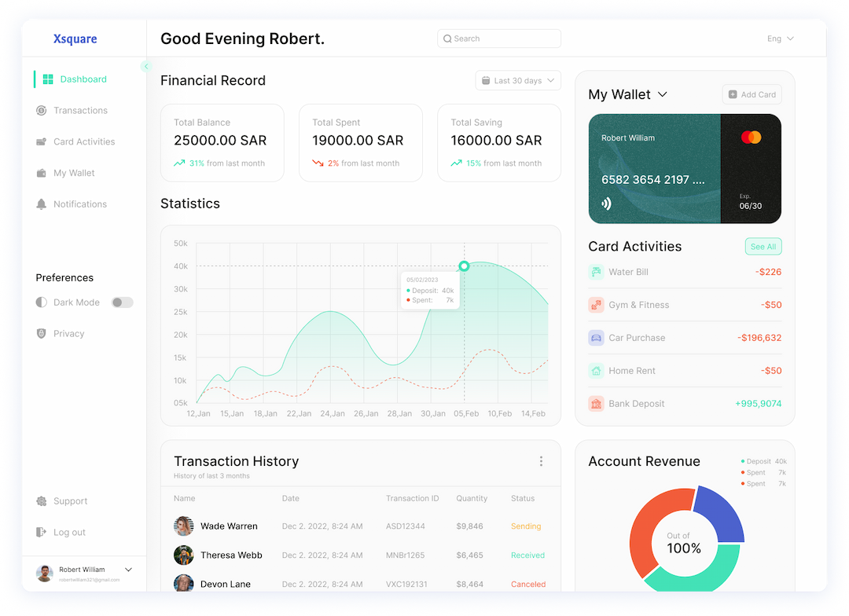Image resolution: width=849 pixels, height=616 pixels.
Task: Open Privacy preferences
Action: (x=68, y=333)
